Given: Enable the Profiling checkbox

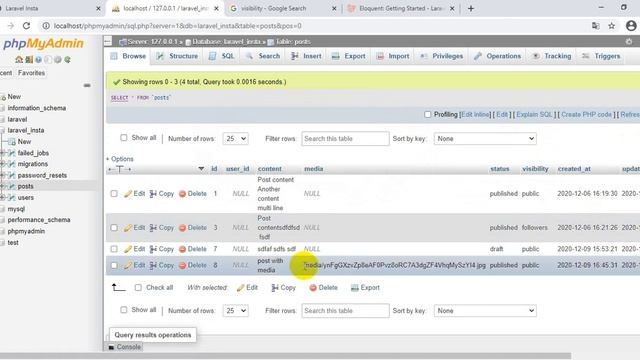Looking at the screenshot, I should pyautogui.click(x=427, y=114).
